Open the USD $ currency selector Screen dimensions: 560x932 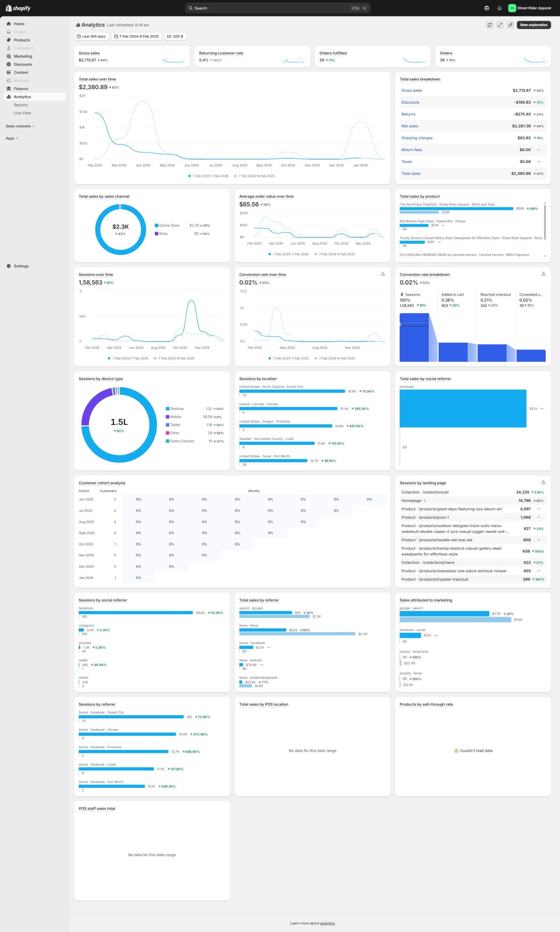[x=175, y=37]
